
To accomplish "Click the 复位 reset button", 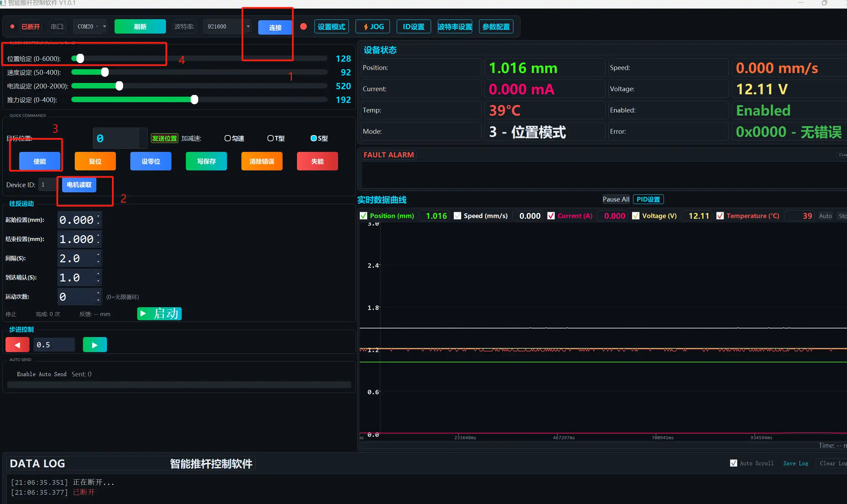I will (x=95, y=161).
